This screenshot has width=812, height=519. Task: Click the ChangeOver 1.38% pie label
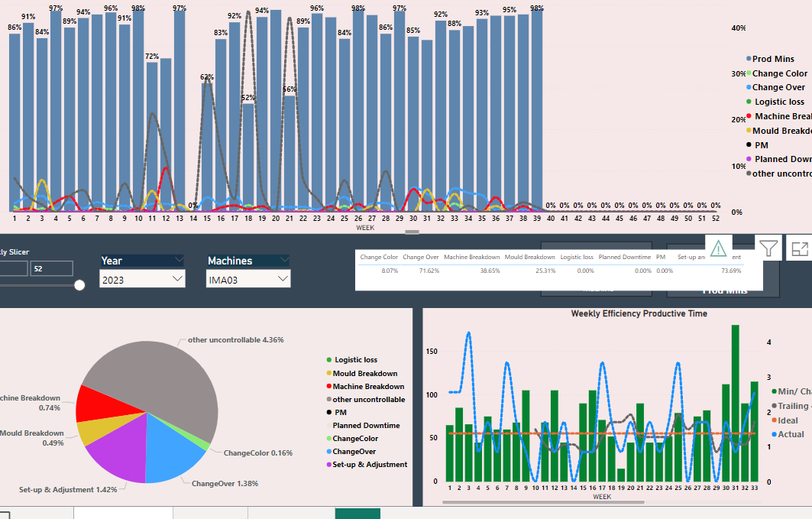225,484
